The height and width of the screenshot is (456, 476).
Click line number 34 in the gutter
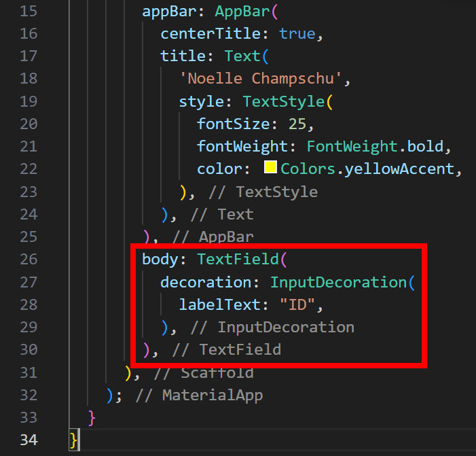(29, 440)
